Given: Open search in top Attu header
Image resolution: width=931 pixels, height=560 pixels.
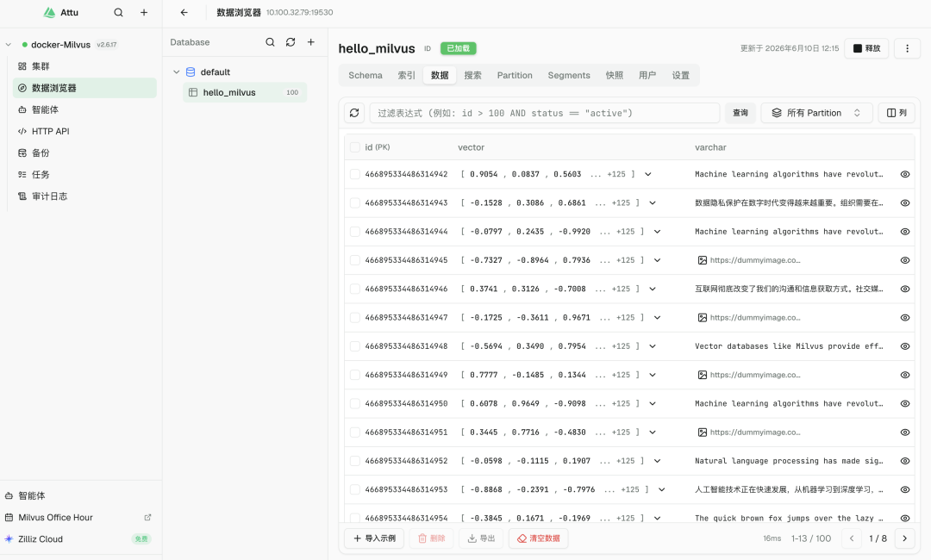Looking at the screenshot, I should pos(119,12).
